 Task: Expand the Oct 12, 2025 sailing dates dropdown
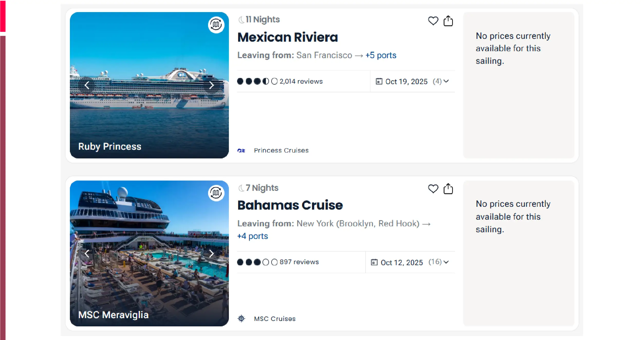[446, 262]
